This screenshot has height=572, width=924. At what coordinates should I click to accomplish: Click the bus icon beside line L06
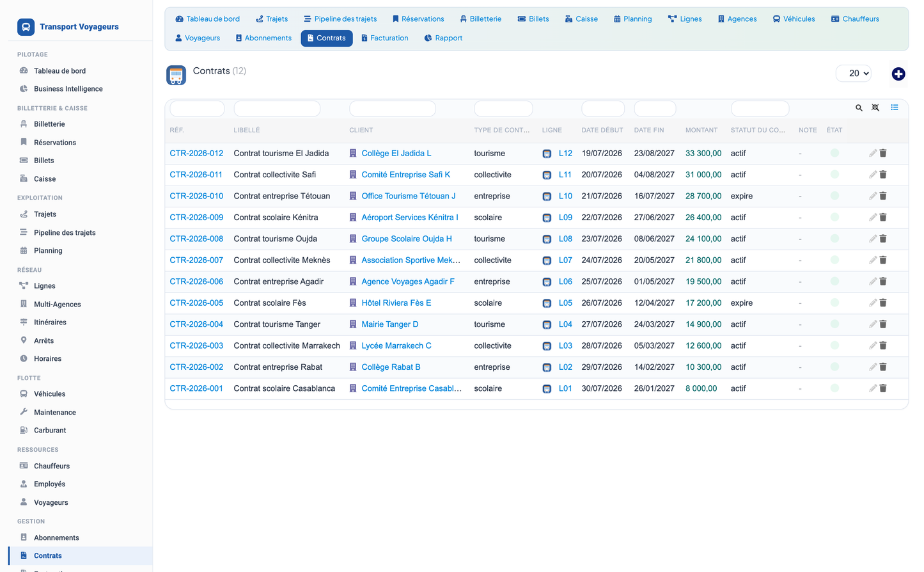(547, 282)
